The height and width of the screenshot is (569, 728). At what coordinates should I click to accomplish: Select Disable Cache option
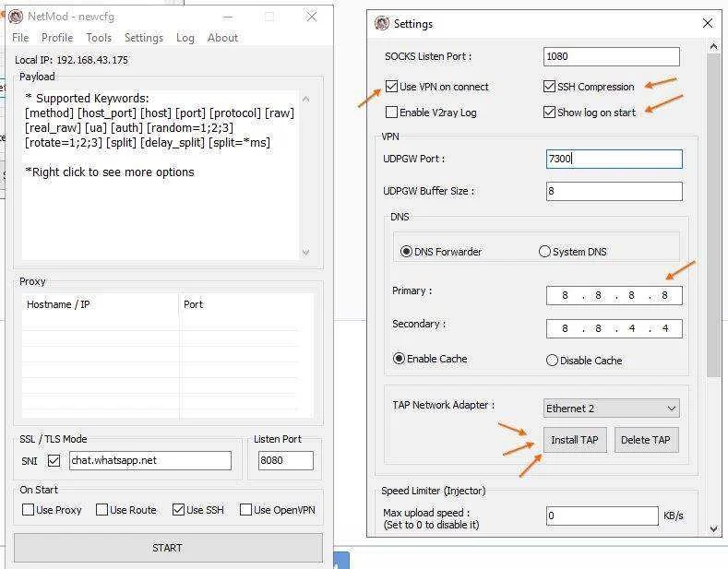coord(552,361)
